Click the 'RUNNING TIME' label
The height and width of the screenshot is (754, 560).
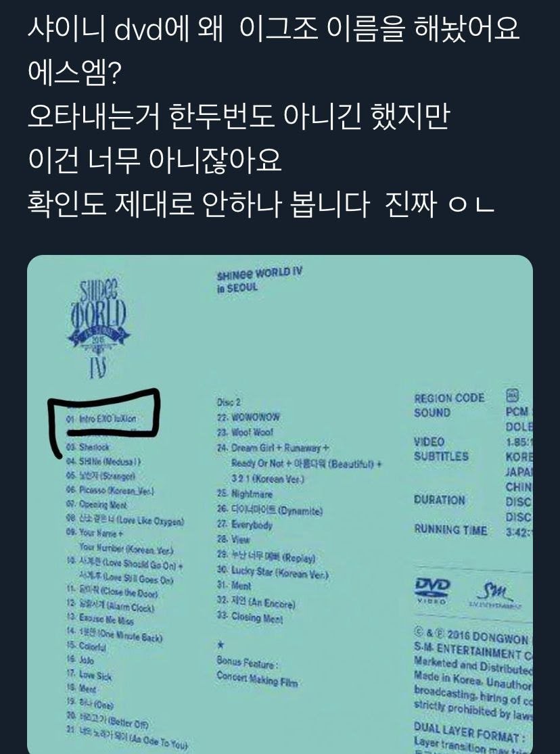(x=451, y=529)
